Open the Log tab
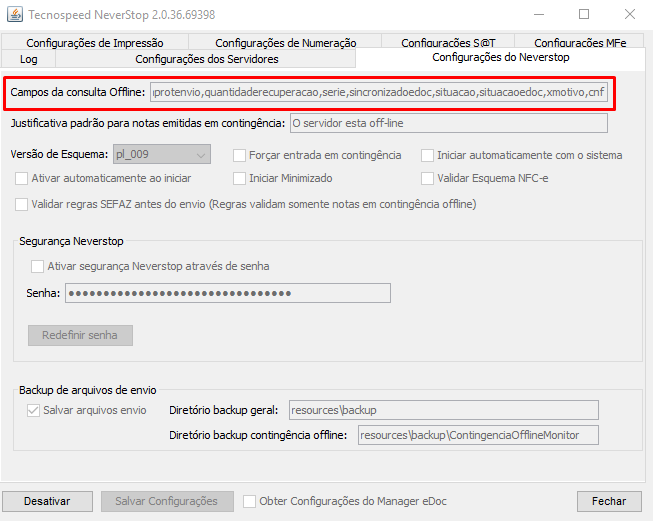The image size is (653, 521). 28,59
